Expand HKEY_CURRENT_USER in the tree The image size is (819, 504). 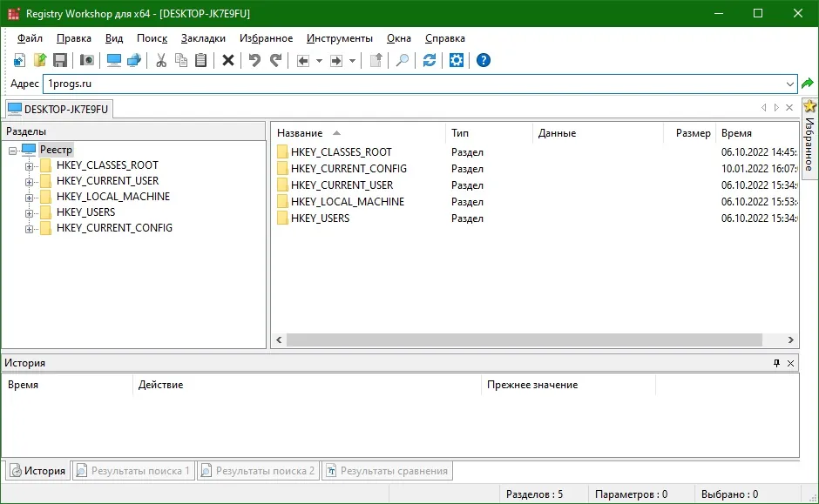point(30,182)
